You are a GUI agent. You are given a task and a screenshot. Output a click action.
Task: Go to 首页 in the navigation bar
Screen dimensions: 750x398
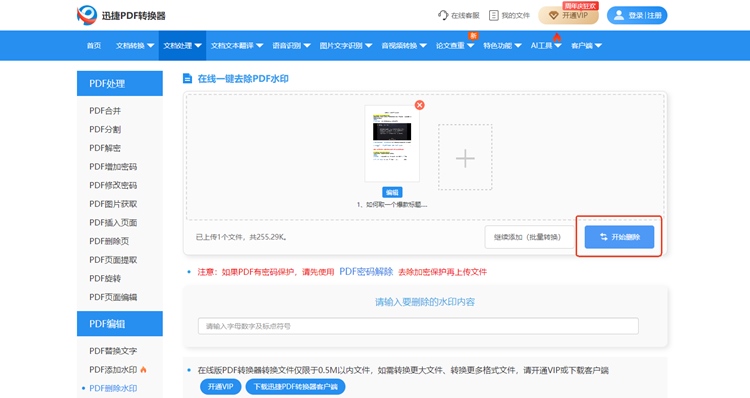point(94,45)
